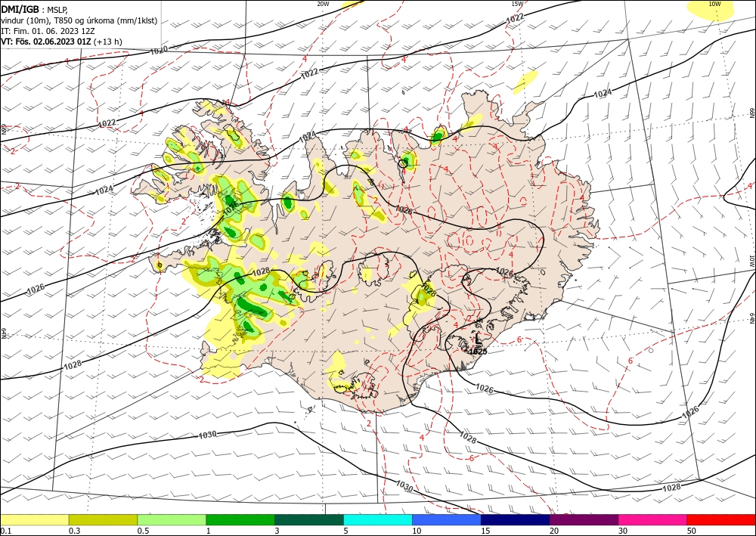Click the "10" legend value
The image size is (756, 536).
click(x=417, y=531)
